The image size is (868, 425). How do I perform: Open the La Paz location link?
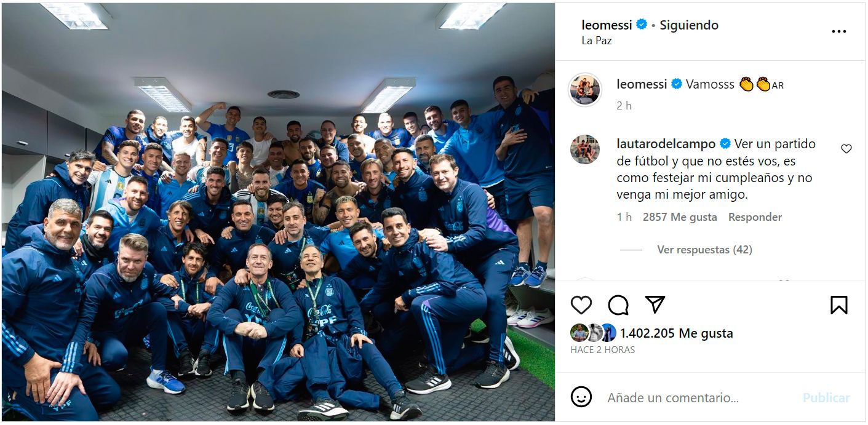pyautogui.click(x=597, y=41)
